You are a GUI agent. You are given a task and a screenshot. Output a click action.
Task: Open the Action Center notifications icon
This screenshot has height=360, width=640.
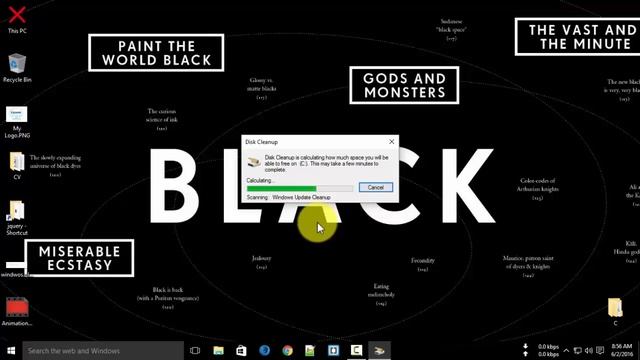point(600,351)
